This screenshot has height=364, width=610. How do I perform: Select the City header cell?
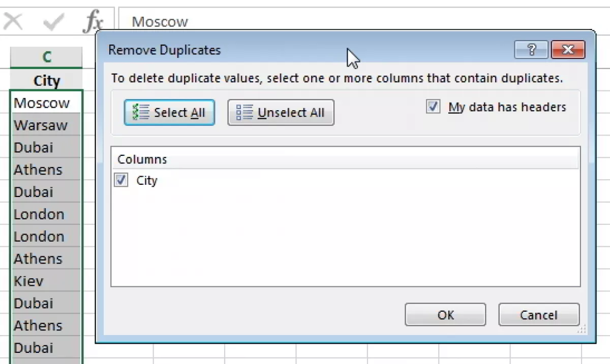tap(46, 80)
